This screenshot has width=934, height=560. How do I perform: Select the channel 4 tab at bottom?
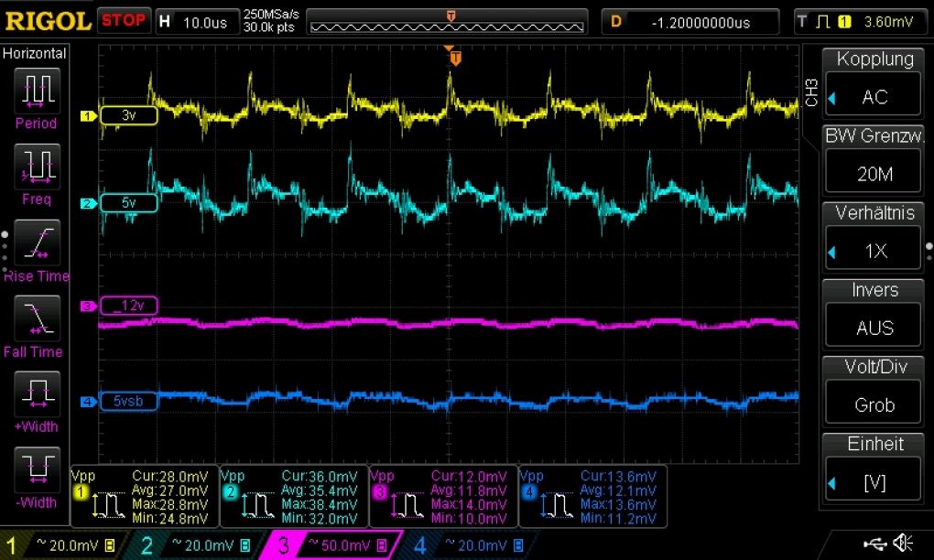[x=469, y=544]
